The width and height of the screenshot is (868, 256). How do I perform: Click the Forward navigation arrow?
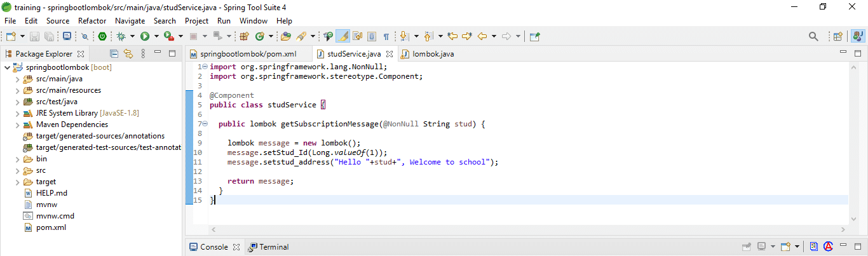pos(506,36)
